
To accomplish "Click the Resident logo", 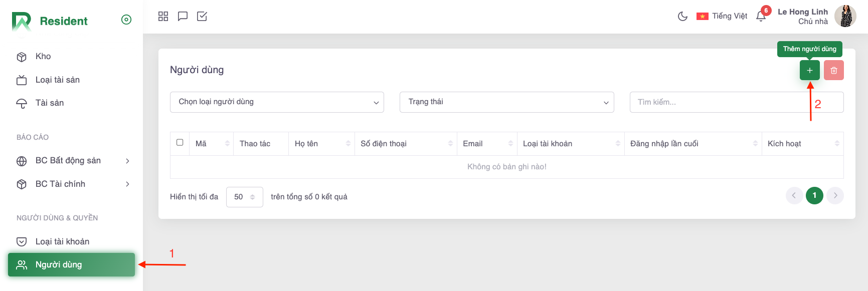I will [50, 21].
